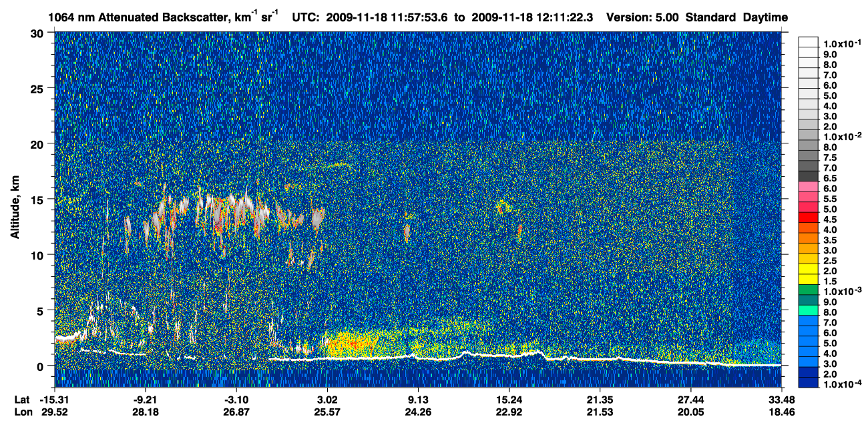Image resolution: width=868 pixels, height=445 pixels.
Task: Select latitude value '3.02'
Action: [327, 399]
